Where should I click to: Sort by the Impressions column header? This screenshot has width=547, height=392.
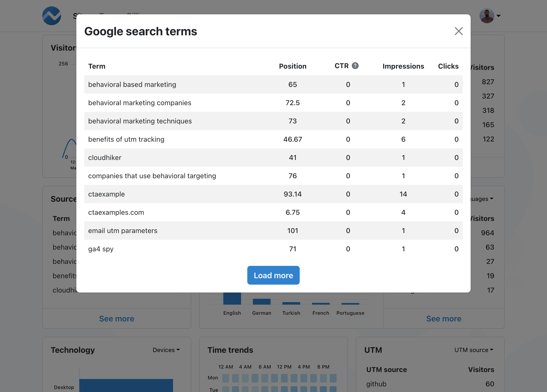pyautogui.click(x=403, y=66)
